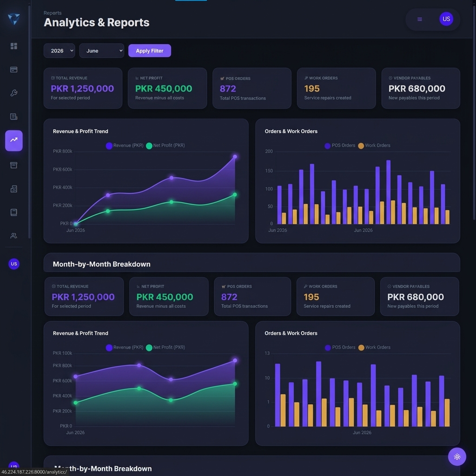Open the book ledger icon in sidebar

pos(13,212)
